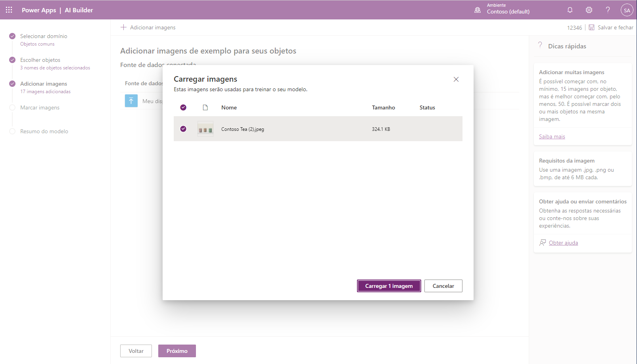Click the Obter ajuda feedback icon
Viewport: 637px width, 364px height.
543,243
